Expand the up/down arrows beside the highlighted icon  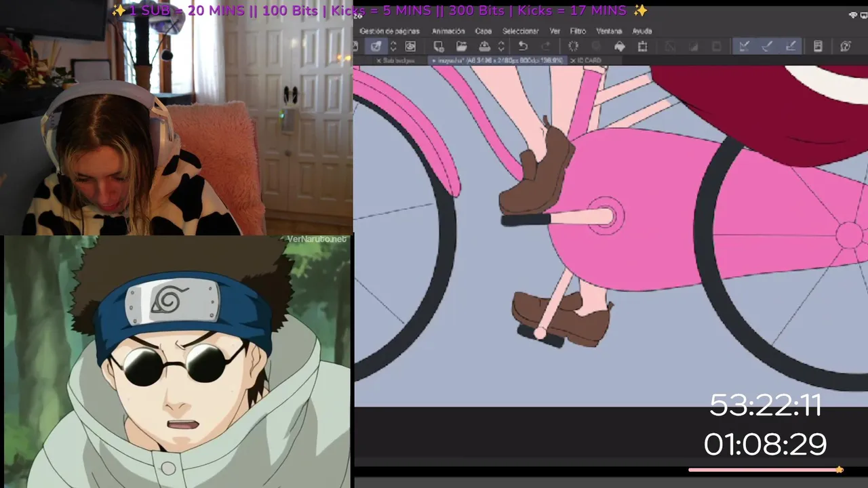pyautogui.click(x=393, y=46)
